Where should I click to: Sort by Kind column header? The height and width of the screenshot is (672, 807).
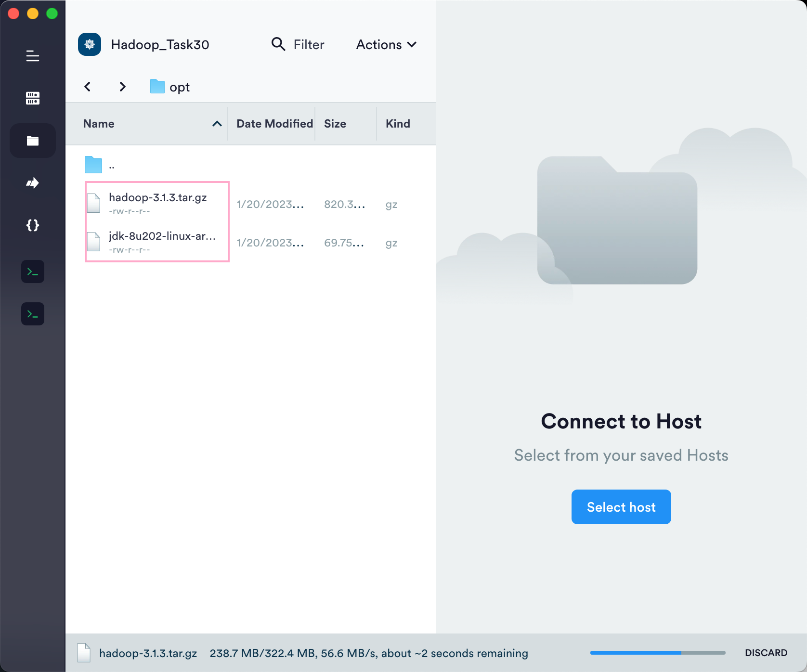pyautogui.click(x=398, y=124)
